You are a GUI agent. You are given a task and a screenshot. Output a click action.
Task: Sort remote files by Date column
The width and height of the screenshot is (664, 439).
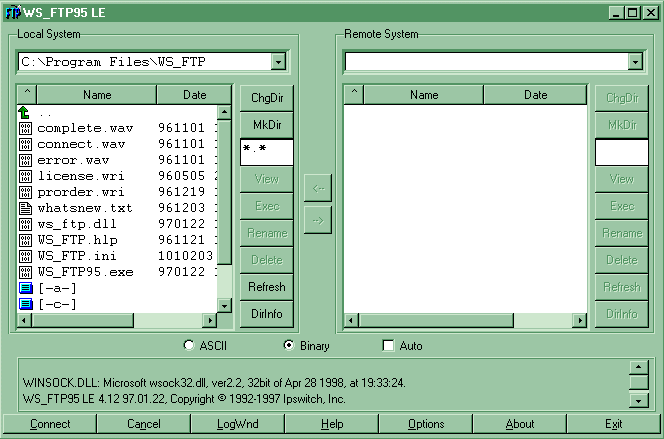(x=535, y=94)
